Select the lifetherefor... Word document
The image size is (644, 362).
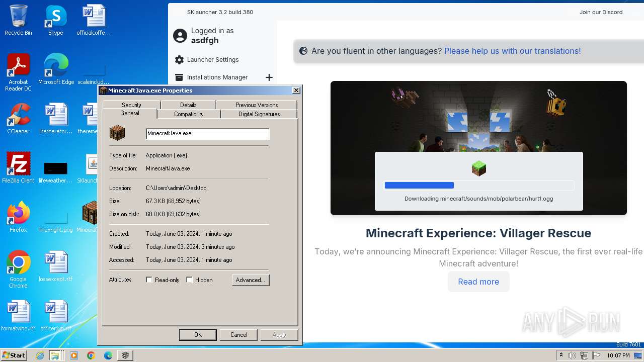[56, 119]
